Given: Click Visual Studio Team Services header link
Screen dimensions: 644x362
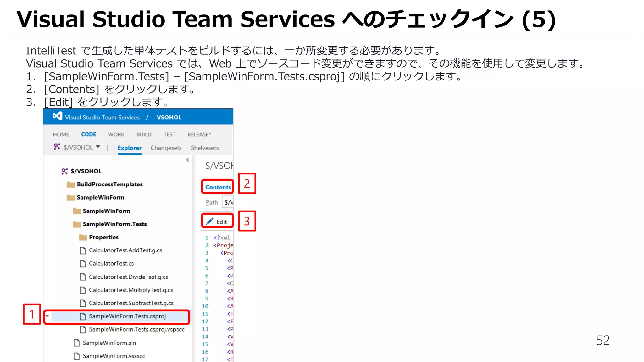Looking at the screenshot, I should 103,118.
